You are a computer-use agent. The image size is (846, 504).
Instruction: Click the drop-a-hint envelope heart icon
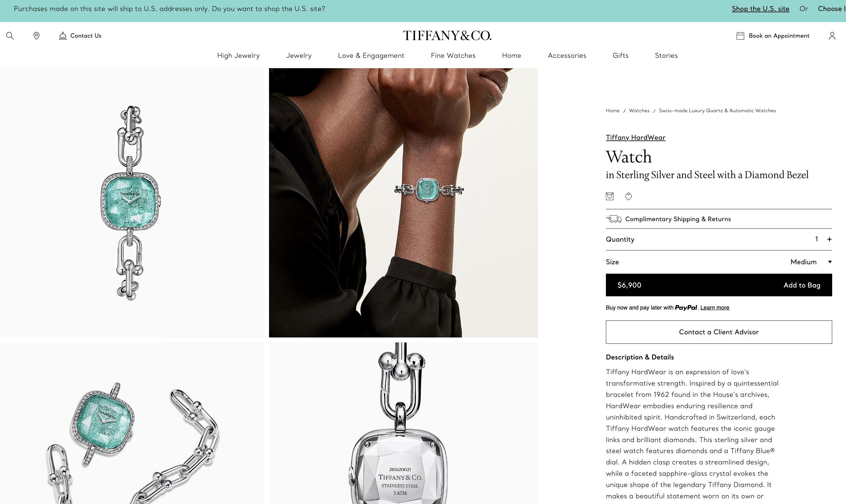610,196
